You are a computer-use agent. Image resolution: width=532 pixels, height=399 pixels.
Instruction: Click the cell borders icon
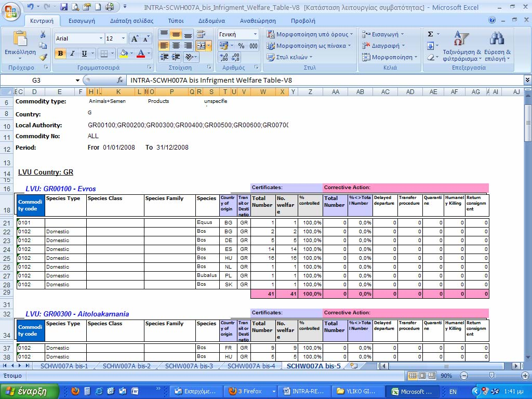click(104, 54)
